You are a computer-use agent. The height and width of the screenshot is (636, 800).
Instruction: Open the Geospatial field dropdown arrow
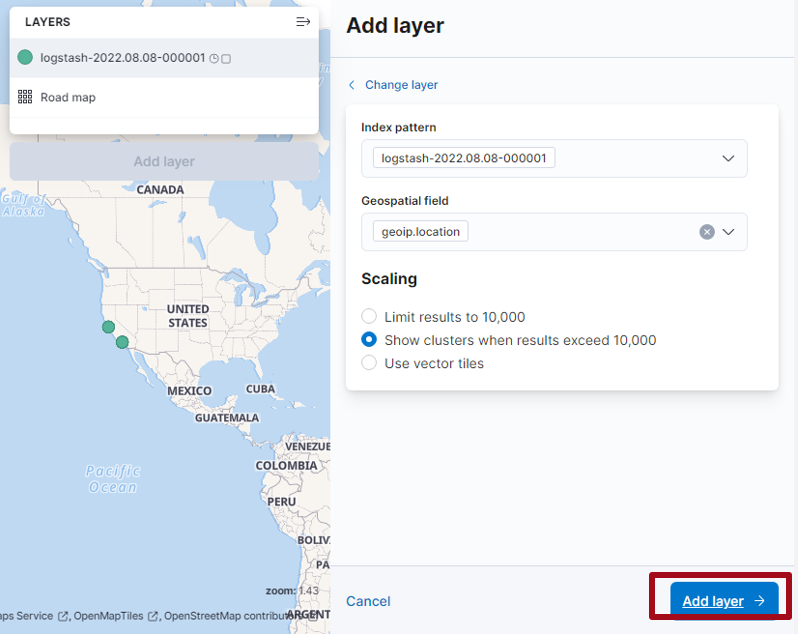click(x=728, y=232)
